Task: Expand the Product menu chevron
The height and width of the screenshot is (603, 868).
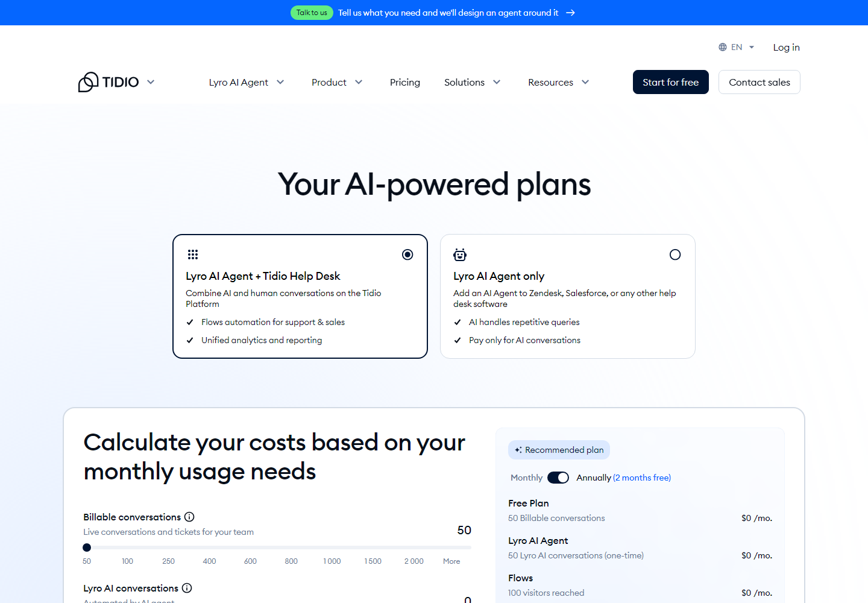Action: [x=359, y=82]
